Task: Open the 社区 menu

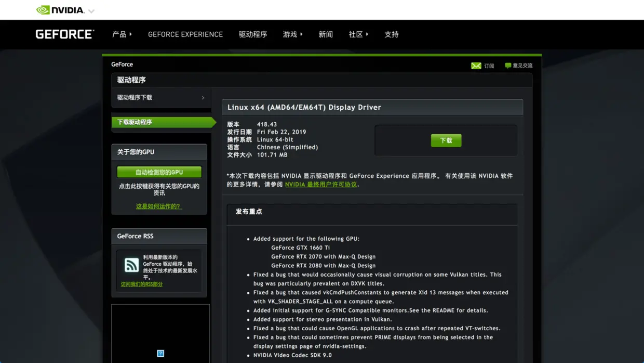Action: click(356, 34)
